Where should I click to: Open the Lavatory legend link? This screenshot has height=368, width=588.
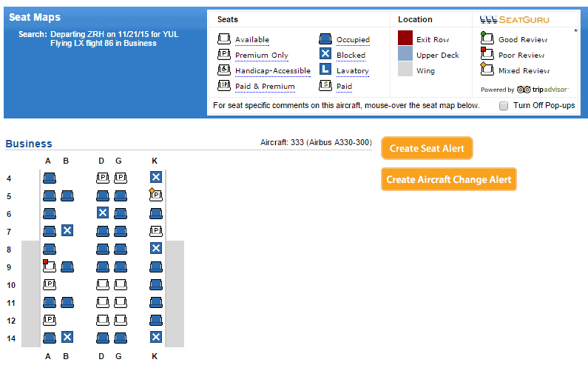pos(352,71)
